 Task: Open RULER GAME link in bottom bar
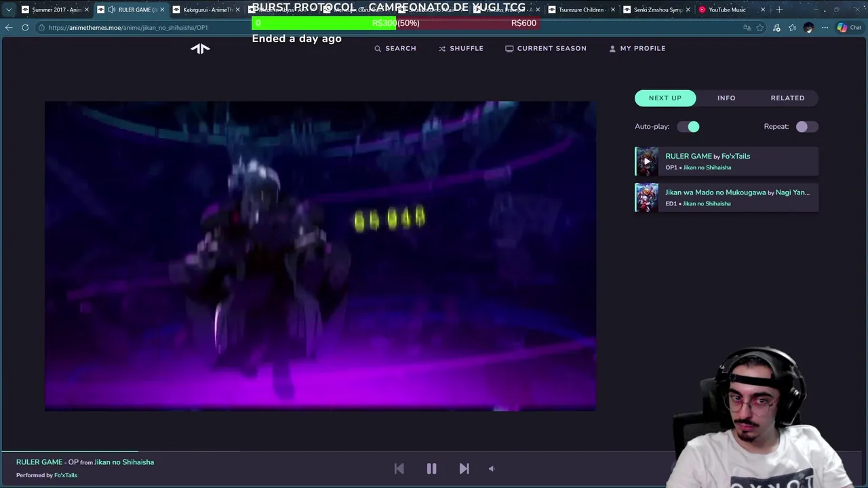39,462
